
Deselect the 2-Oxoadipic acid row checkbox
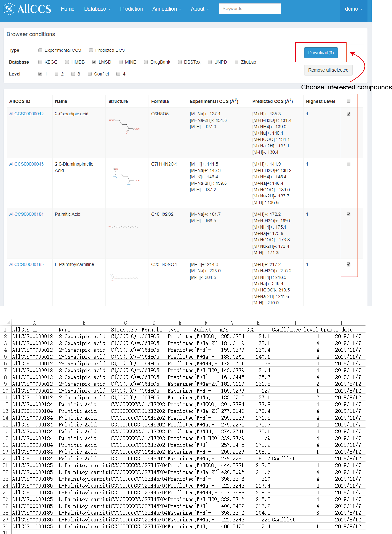coord(349,114)
